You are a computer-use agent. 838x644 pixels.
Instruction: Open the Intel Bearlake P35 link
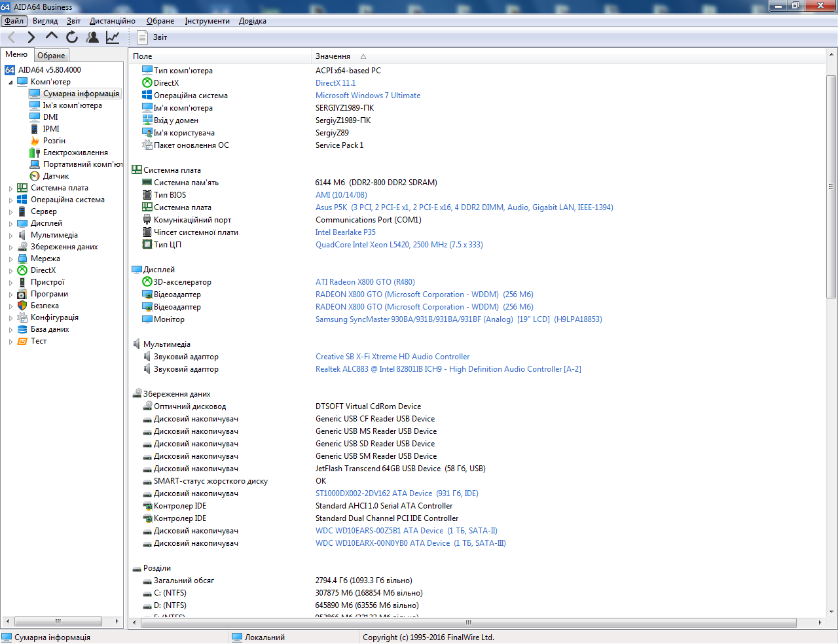(x=346, y=232)
